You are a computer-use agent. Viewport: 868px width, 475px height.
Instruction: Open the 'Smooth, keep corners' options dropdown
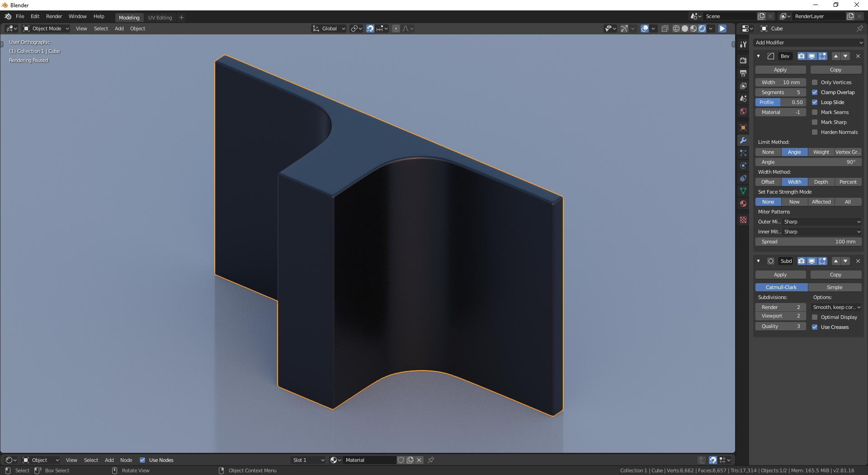pos(836,307)
